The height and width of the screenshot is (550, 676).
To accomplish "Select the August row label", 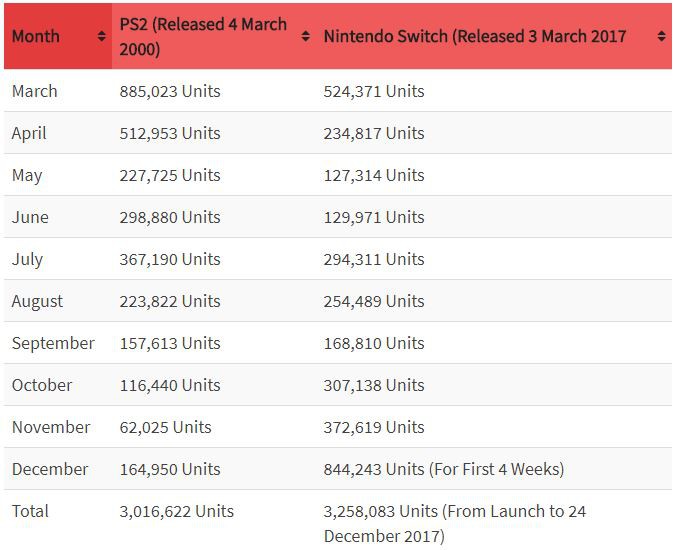I will click(37, 302).
